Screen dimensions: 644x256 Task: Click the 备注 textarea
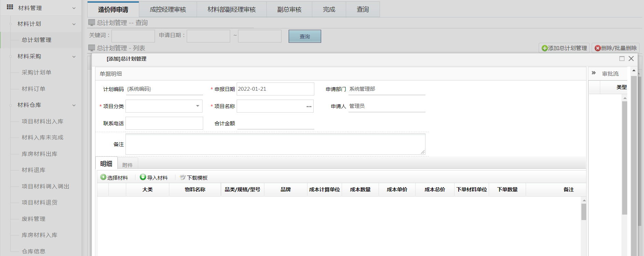point(275,144)
